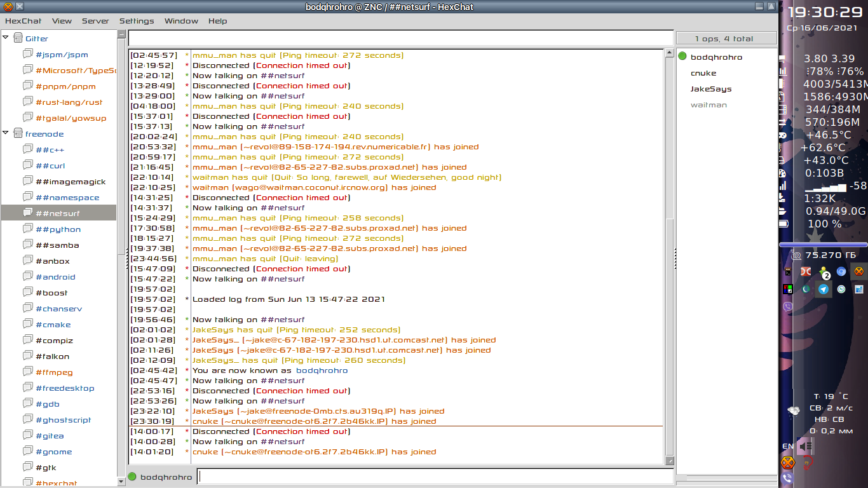Collapse the Gitter network tree

click(6, 38)
